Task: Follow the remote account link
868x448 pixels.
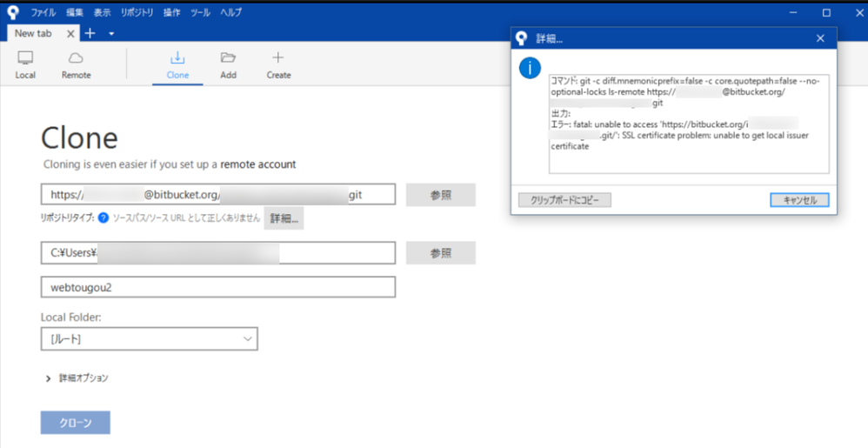Action: [x=258, y=164]
